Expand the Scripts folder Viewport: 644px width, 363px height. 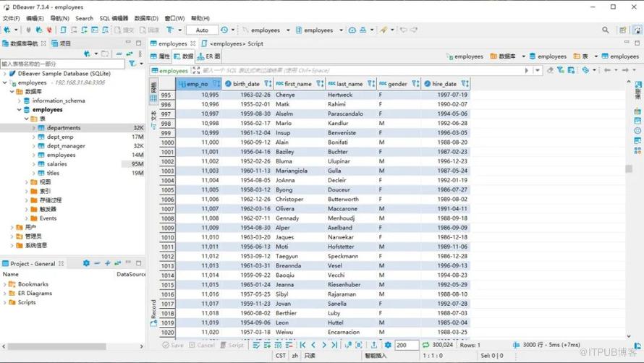coord(4,302)
